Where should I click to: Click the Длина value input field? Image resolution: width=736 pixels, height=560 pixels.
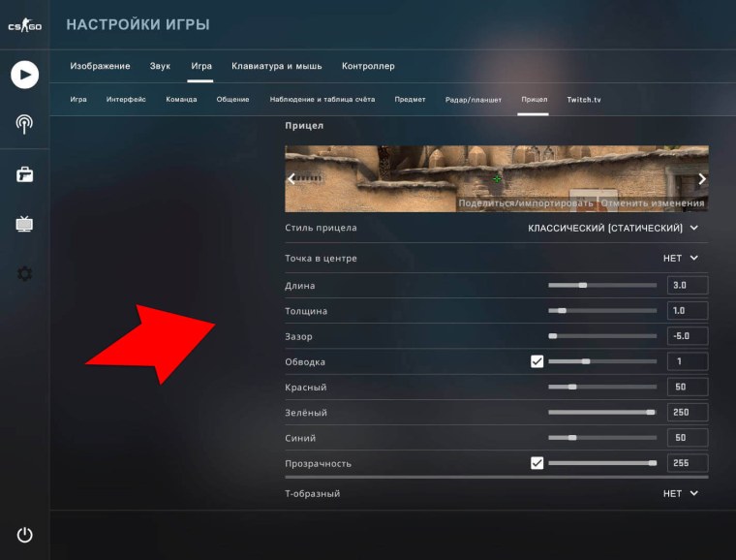click(687, 286)
